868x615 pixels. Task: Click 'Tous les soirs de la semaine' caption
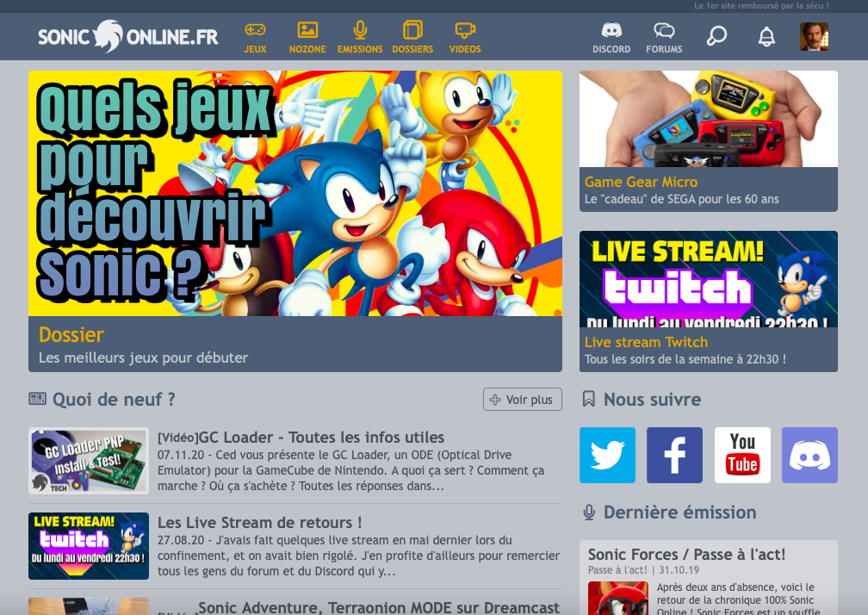point(685,359)
